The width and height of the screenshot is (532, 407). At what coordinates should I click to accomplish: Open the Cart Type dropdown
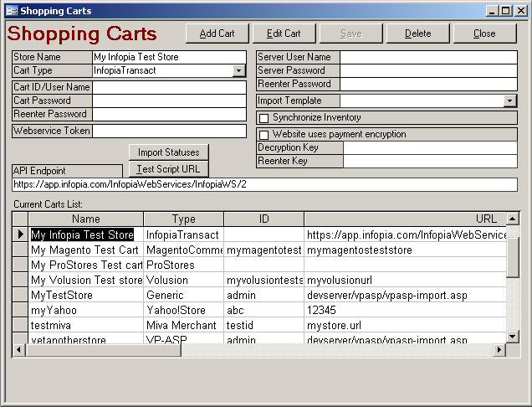(239, 70)
